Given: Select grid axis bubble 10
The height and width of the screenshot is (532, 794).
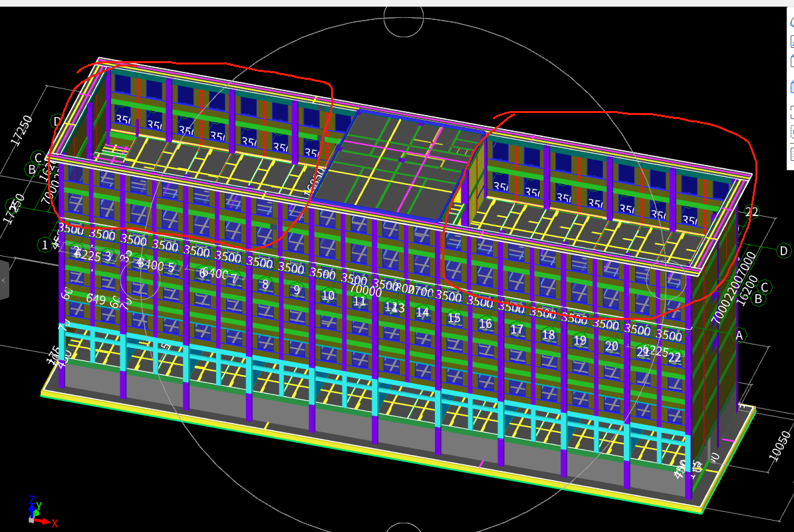Looking at the screenshot, I should (328, 296).
